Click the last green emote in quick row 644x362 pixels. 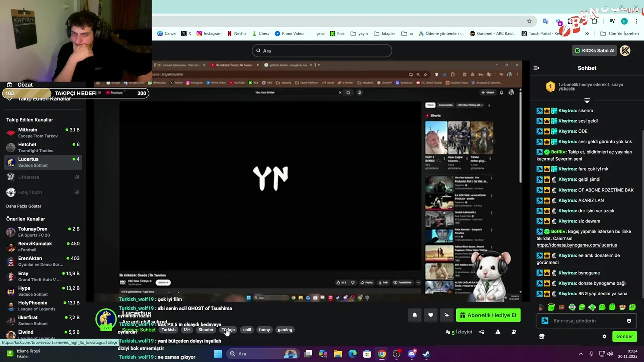pyautogui.click(x=632, y=307)
